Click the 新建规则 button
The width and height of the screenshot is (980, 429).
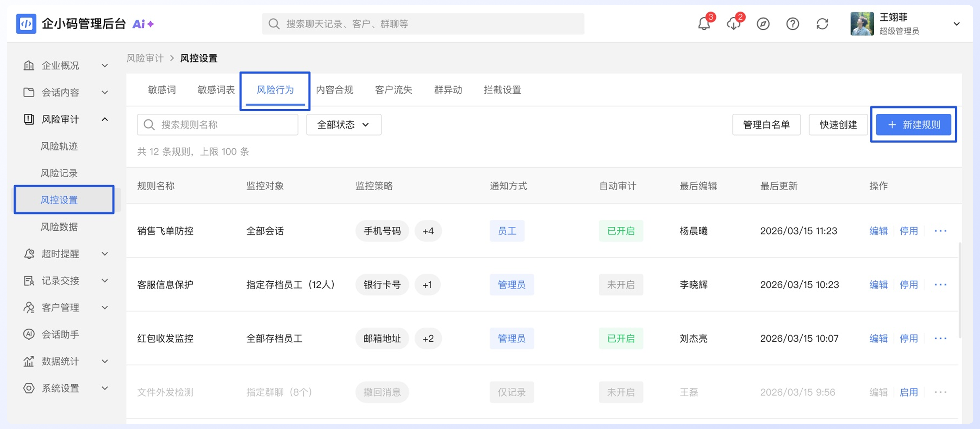913,124
